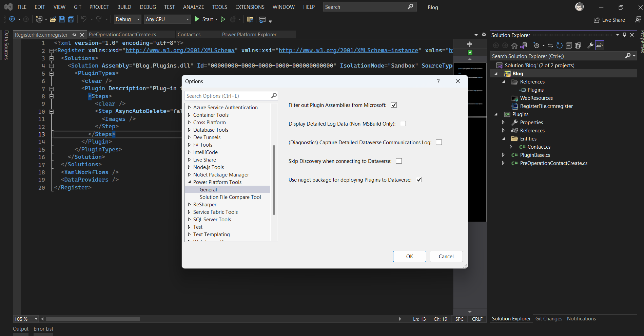Image resolution: width=644 pixels, height=336 pixels.
Task: Collapse the Entities folder arrow
Action: pos(504,139)
